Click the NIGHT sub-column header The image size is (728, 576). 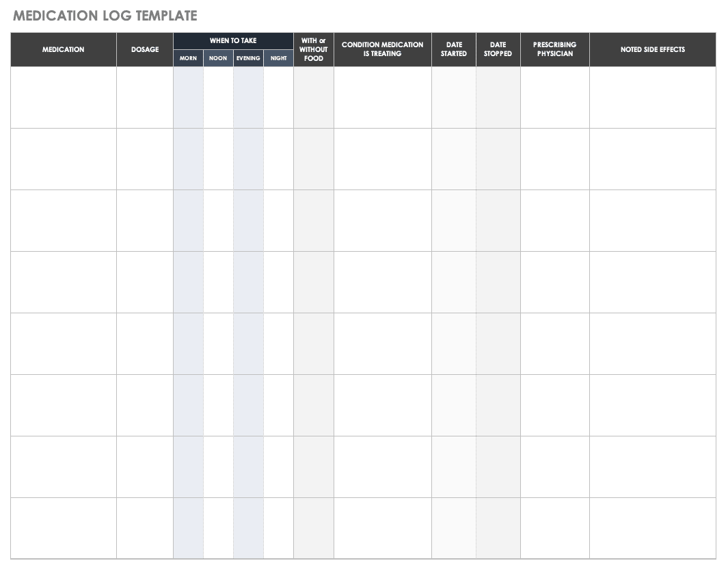click(x=278, y=58)
